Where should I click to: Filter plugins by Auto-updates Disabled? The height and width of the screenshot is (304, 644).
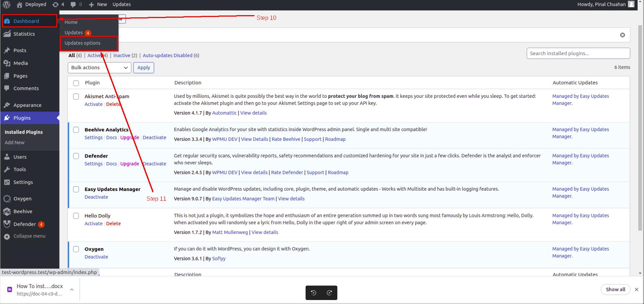167,55
